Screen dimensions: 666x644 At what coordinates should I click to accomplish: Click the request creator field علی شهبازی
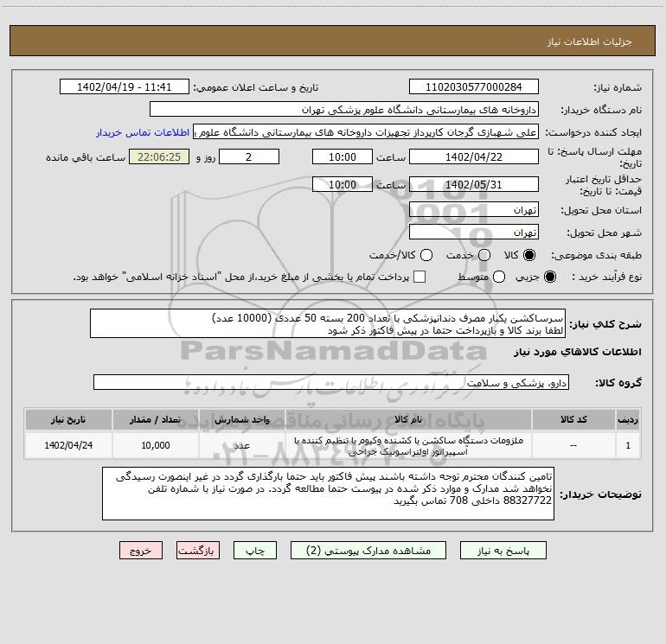tap(366, 132)
